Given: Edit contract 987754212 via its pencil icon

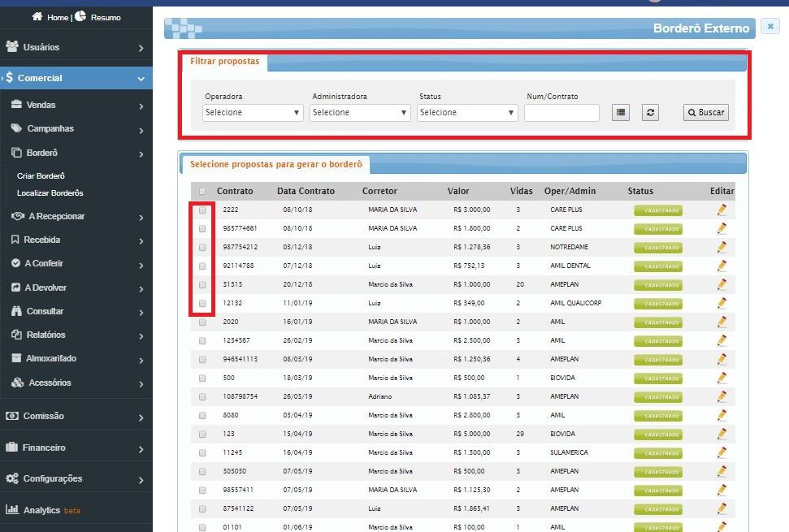Looking at the screenshot, I should 722,247.
